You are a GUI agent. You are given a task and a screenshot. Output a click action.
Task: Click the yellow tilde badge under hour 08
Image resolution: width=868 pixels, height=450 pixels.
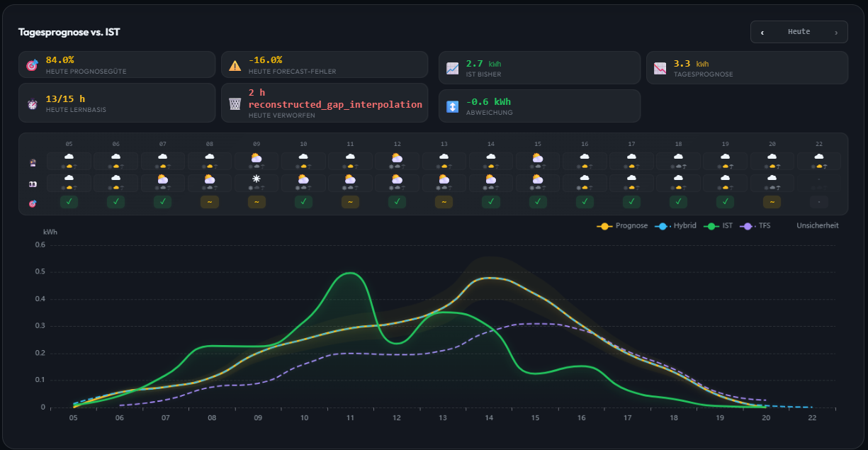[210, 202]
